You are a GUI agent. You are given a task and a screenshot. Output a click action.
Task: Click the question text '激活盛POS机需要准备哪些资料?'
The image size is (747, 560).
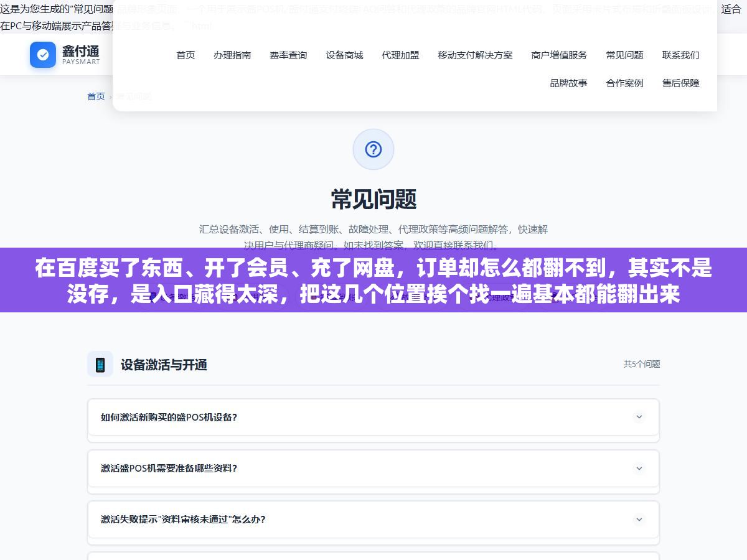[x=169, y=468]
